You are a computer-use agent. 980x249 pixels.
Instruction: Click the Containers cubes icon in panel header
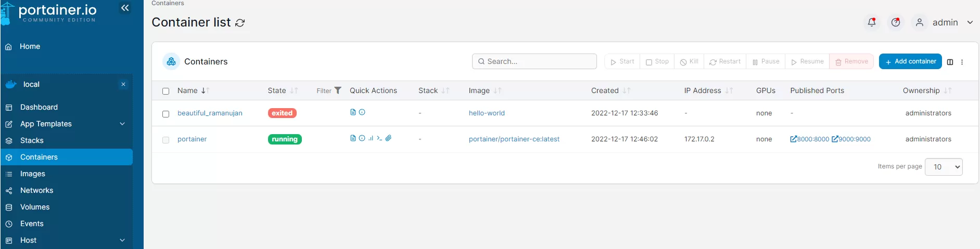(171, 61)
